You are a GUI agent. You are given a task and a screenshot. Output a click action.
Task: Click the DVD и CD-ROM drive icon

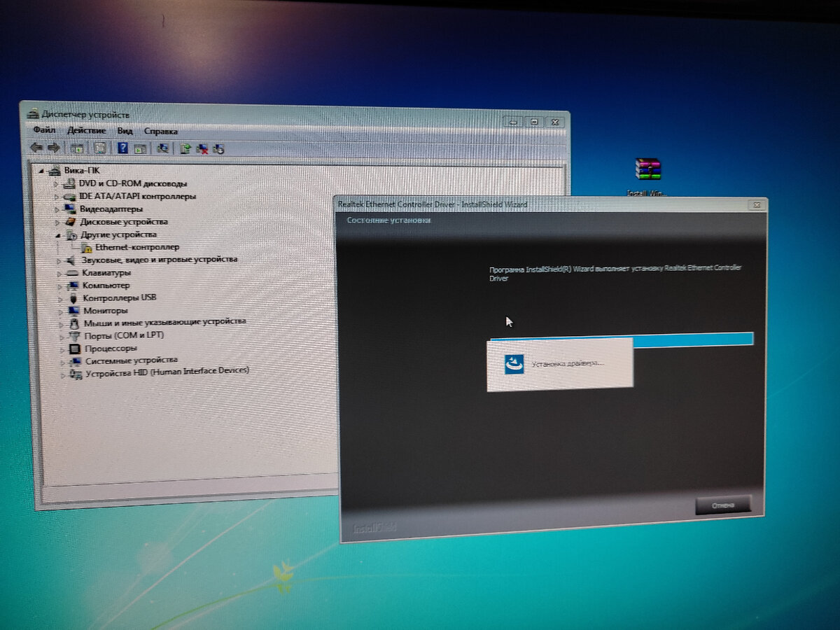(69, 183)
